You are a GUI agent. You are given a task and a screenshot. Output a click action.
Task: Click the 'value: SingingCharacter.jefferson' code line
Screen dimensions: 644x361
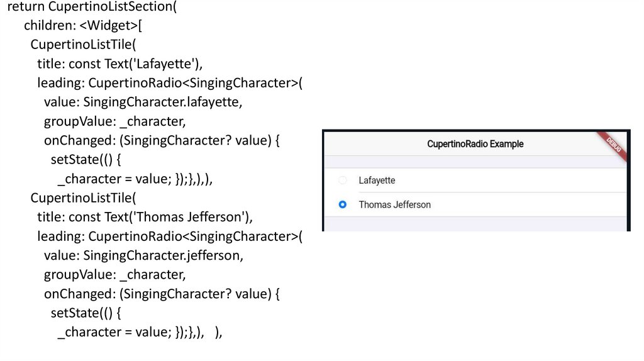click(143, 256)
